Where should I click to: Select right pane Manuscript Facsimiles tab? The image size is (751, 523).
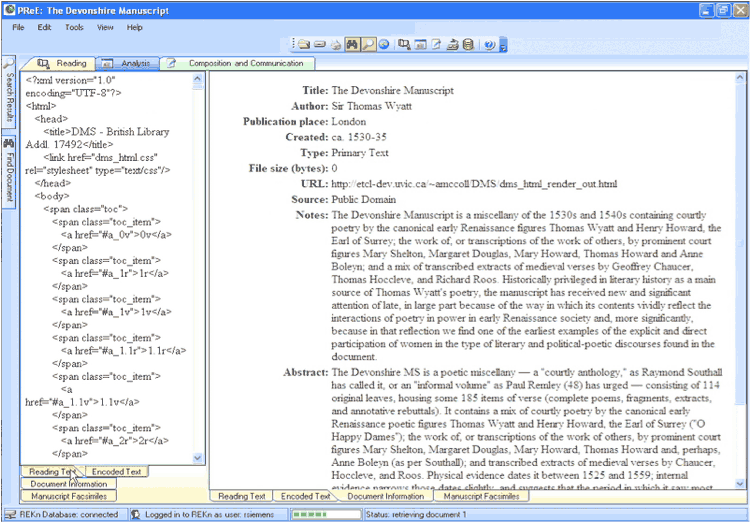481,497
